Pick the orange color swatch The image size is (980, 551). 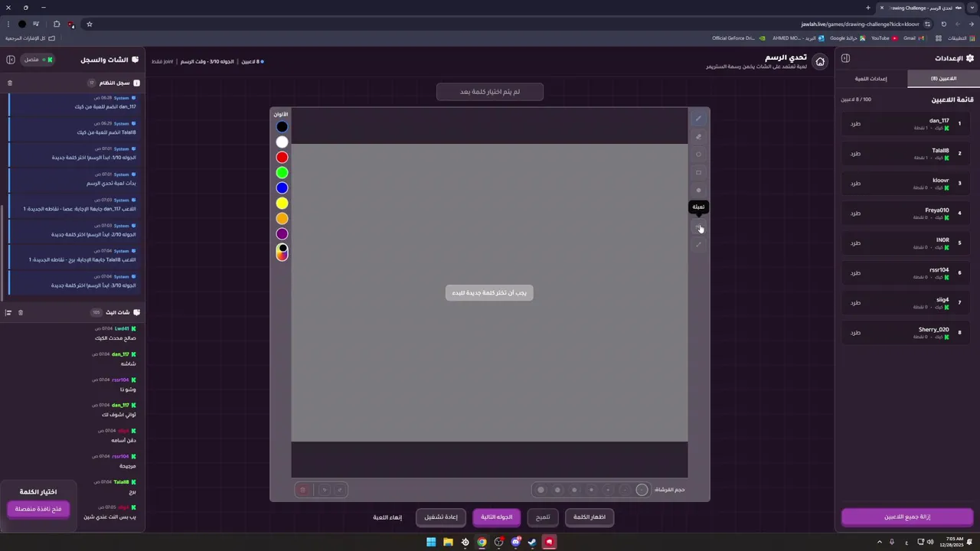(283, 219)
